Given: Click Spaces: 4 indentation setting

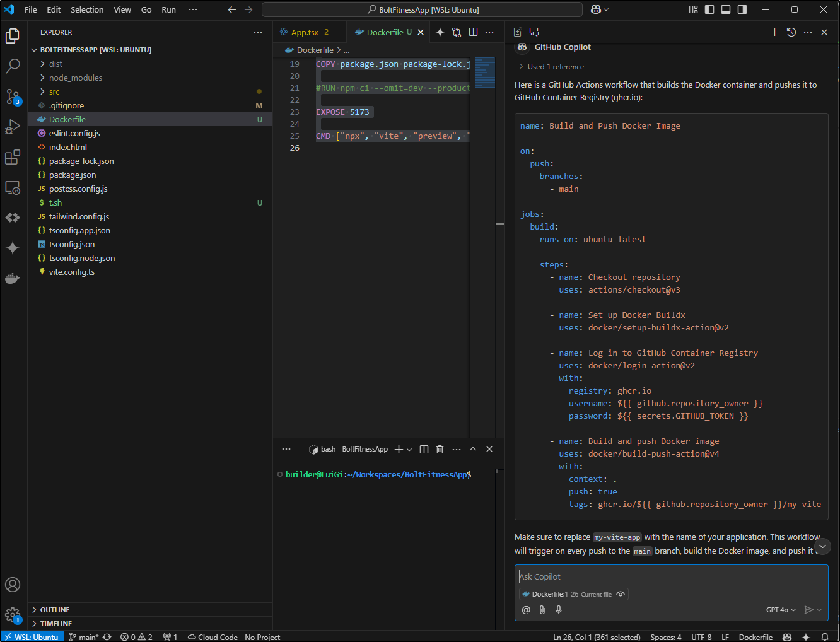Looking at the screenshot, I should (x=665, y=637).
